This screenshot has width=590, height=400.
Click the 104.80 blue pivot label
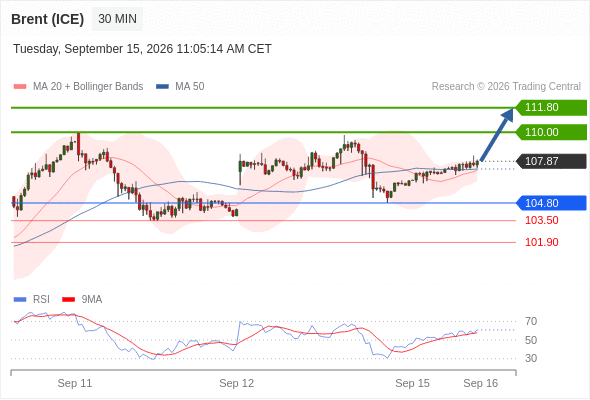551,203
